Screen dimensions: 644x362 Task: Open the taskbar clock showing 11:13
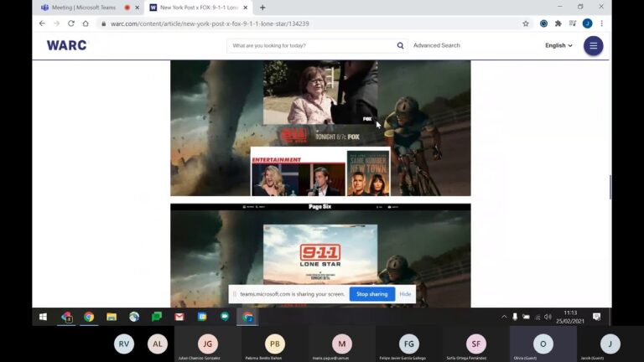(x=570, y=317)
